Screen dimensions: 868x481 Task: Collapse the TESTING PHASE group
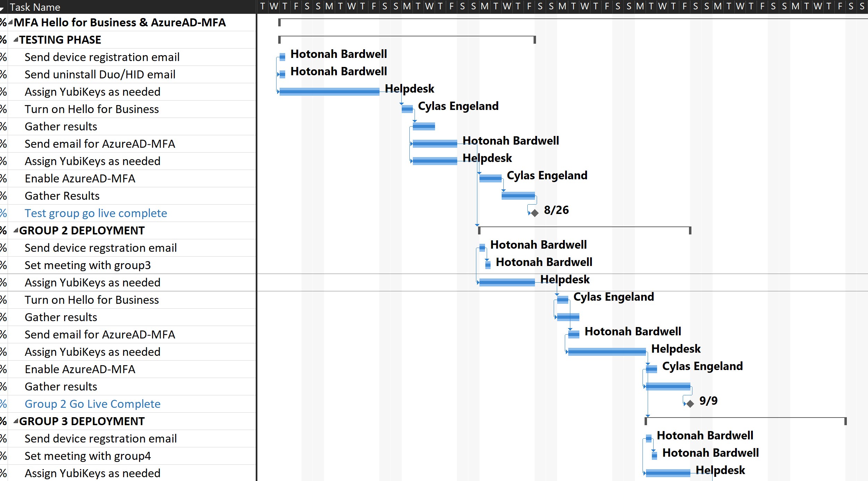16,40
